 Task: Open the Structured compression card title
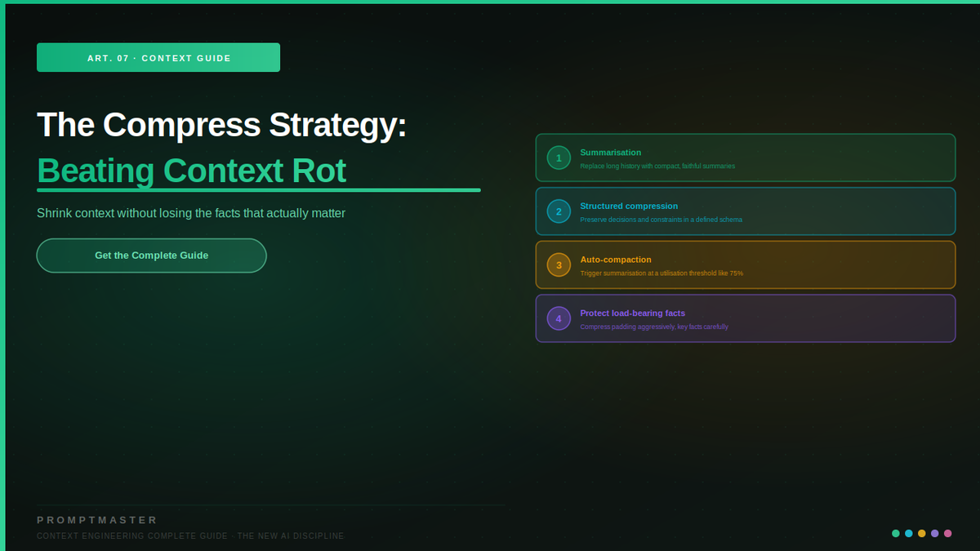pos(629,206)
